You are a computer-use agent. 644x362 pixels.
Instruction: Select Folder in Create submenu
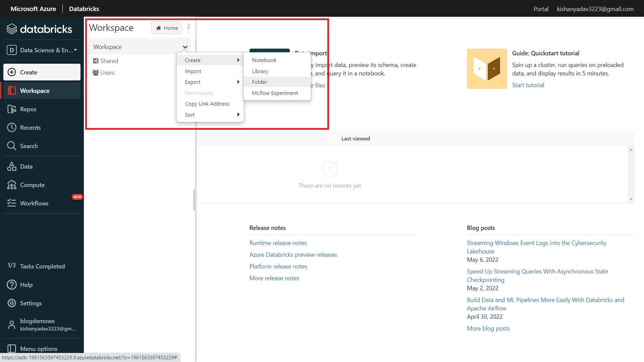pyautogui.click(x=277, y=82)
